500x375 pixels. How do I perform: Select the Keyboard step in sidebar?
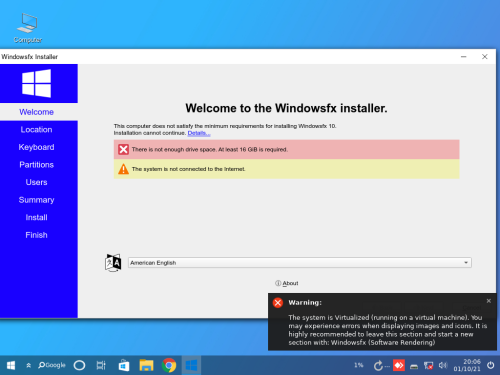36,147
